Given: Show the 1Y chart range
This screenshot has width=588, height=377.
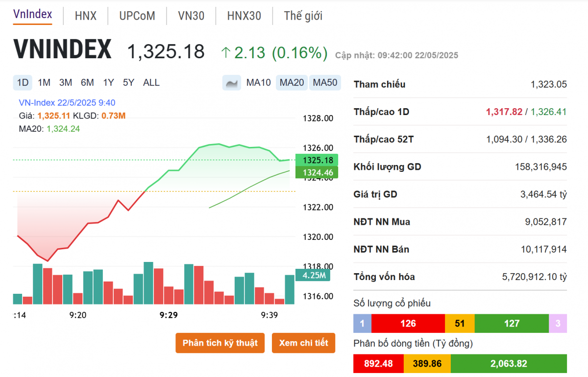Looking at the screenshot, I should pos(108,83).
